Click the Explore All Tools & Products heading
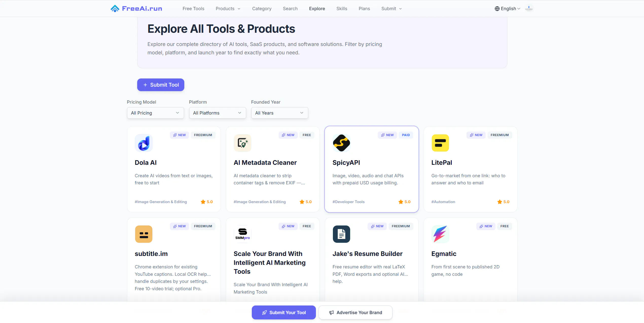This screenshot has height=323, width=644. (221, 29)
